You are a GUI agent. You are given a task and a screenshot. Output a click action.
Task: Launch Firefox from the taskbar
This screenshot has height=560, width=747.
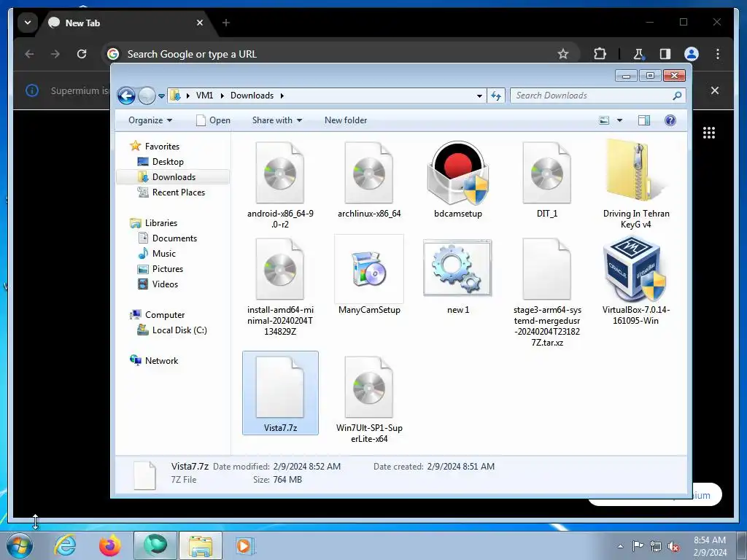click(110, 545)
